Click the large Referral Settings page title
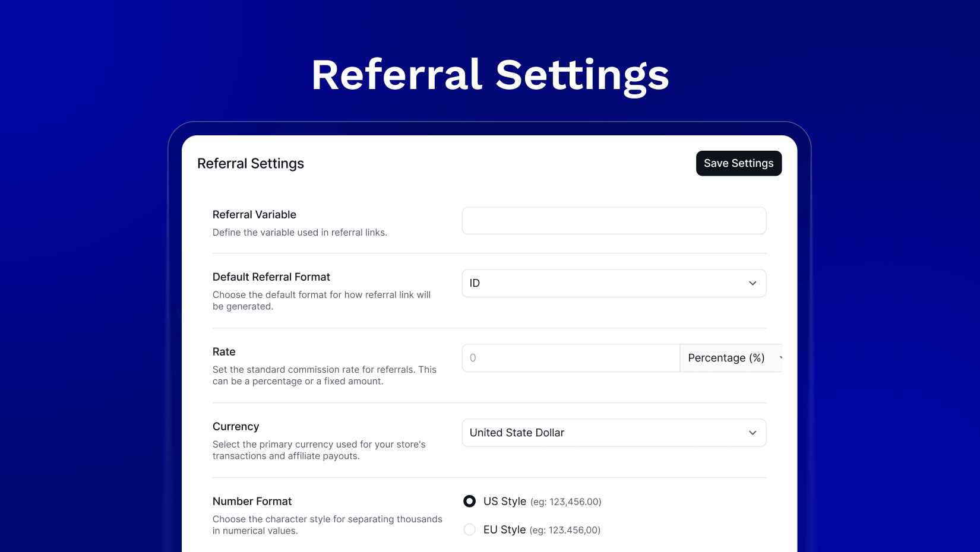This screenshot has height=552, width=980. [490, 75]
